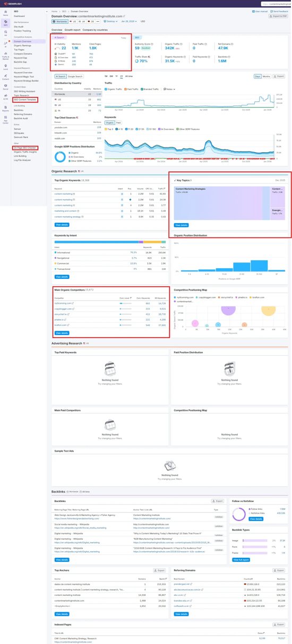
Task: Click View details under Key Topics
Action: tap(181, 225)
